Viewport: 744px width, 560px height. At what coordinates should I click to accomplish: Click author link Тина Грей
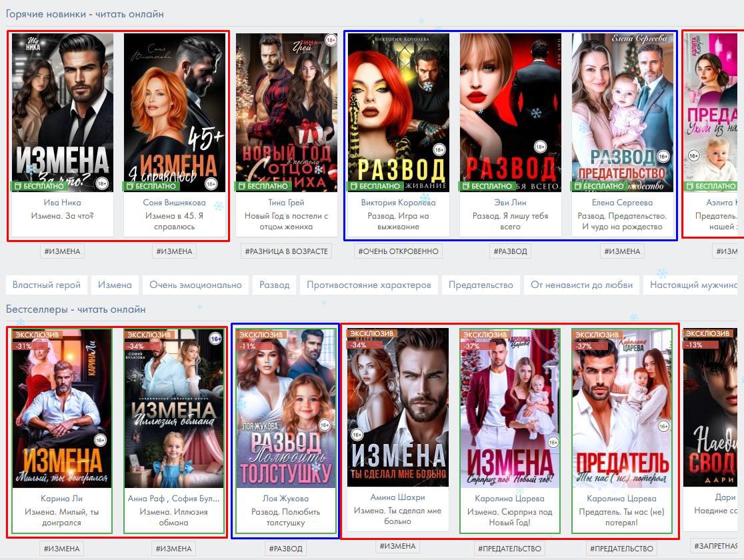[286, 202]
